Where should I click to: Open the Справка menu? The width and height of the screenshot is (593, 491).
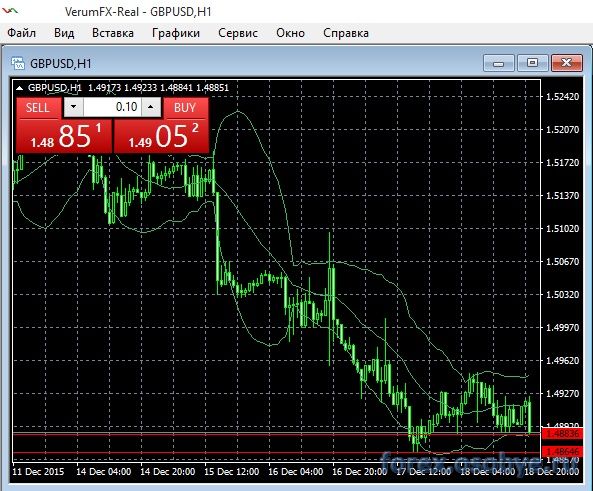(x=346, y=33)
